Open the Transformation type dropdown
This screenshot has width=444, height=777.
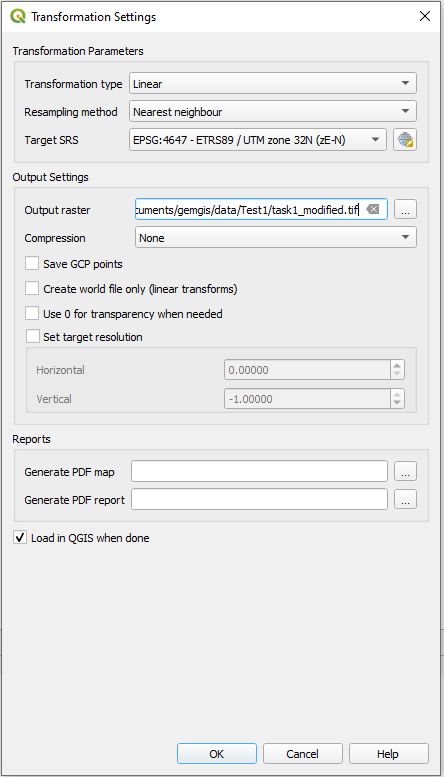(x=273, y=83)
